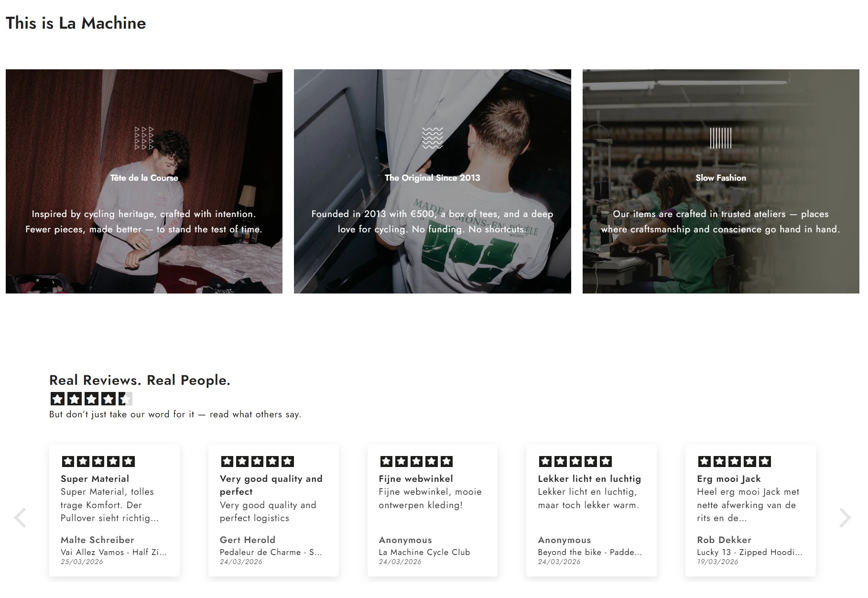Screen dimensions: 868x598
Task: Open the Lucky 13 - Zipped Hoodie product link
Action: click(x=749, y=552)
